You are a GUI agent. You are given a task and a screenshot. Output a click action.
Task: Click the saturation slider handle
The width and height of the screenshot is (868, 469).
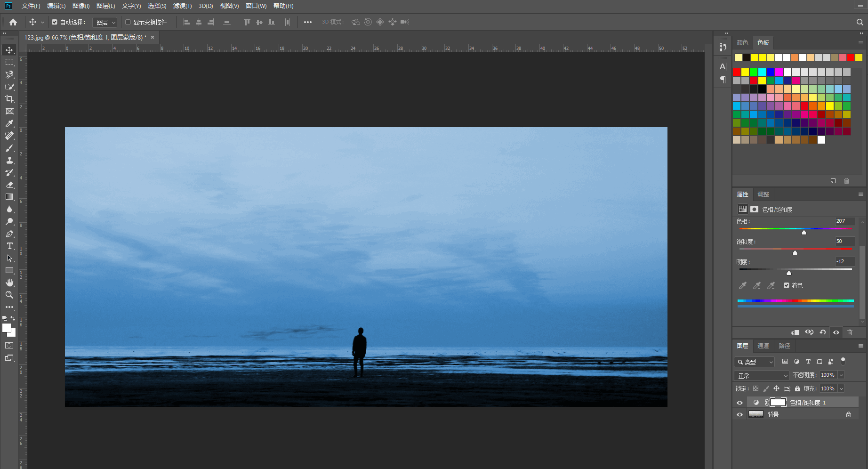click(x=795, y=252)
